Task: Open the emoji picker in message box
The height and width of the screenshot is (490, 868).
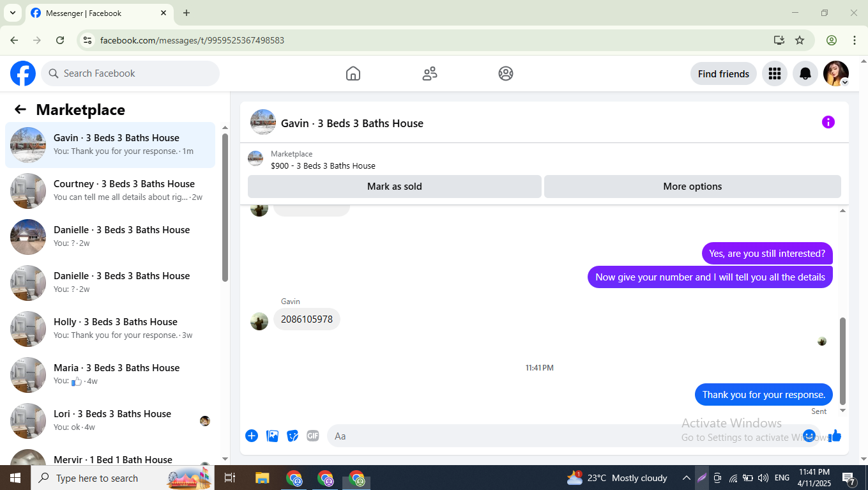Action: click(x=809, y=436)
